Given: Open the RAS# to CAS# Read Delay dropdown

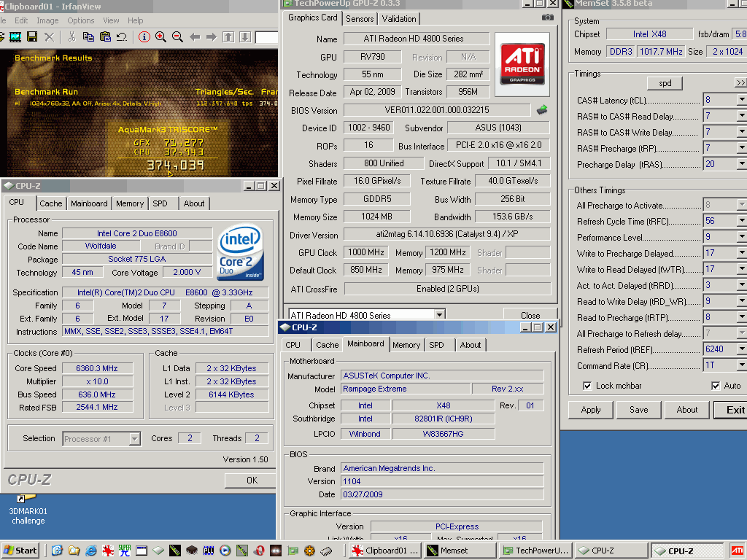Looking at the screenshot, I should click(741, 116).
